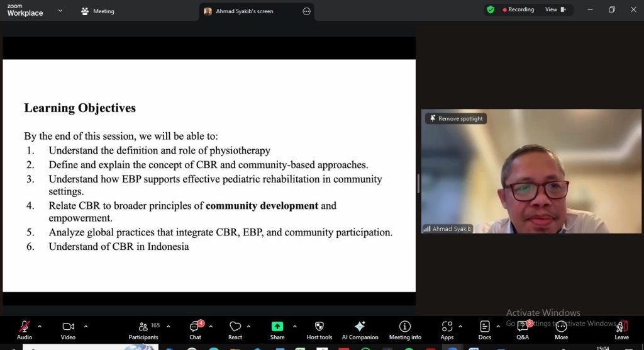
Task: Open Host tools shield icon
Action: tap(319, 329)
